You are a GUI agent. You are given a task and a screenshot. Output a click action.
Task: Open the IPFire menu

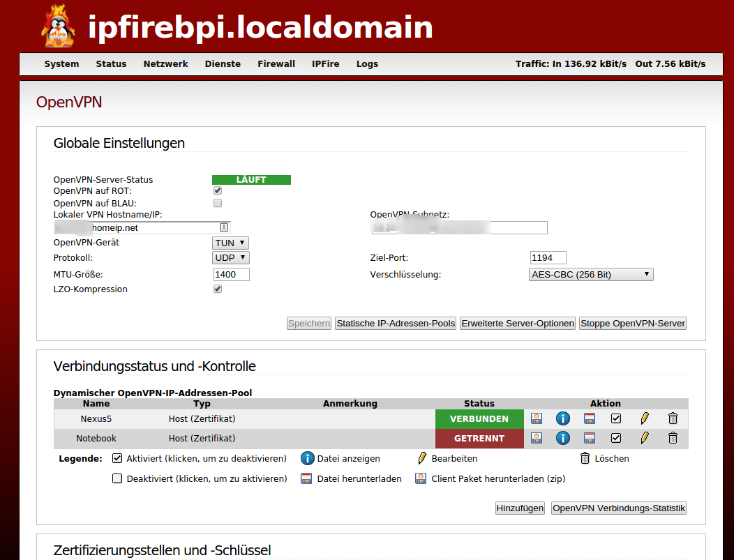[326, 64]
